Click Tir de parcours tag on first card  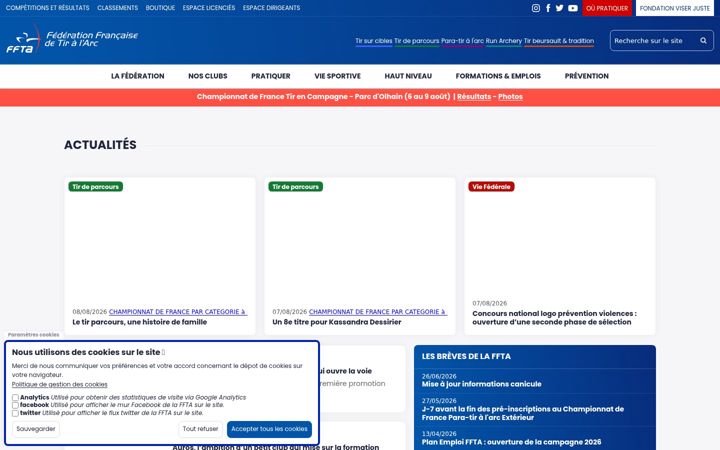point(96,186)
